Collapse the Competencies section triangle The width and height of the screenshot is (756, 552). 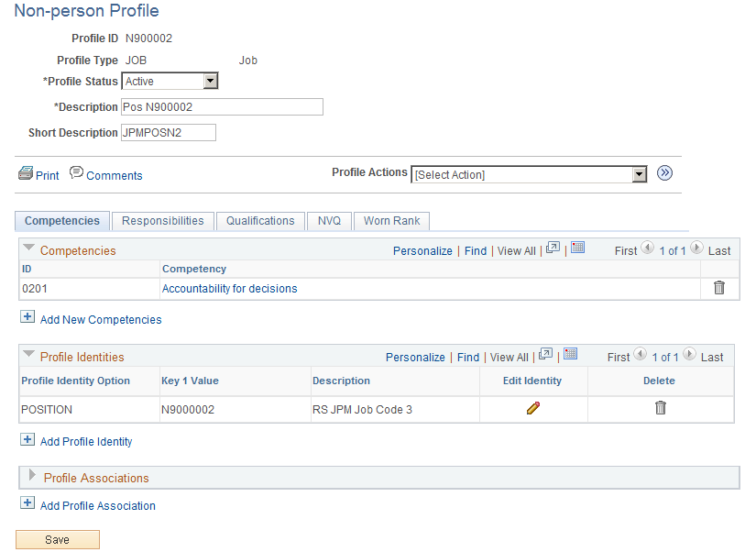29,248
